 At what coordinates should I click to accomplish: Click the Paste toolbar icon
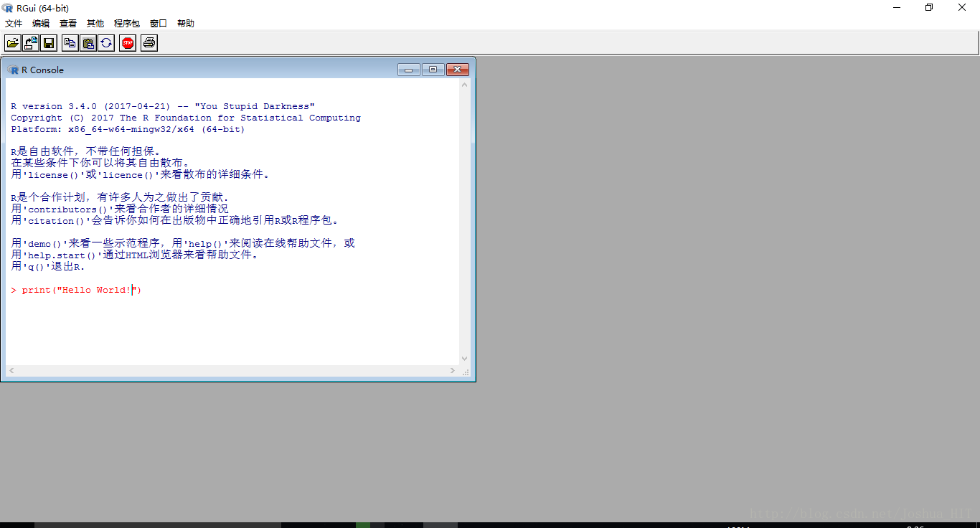click(88, 43)
